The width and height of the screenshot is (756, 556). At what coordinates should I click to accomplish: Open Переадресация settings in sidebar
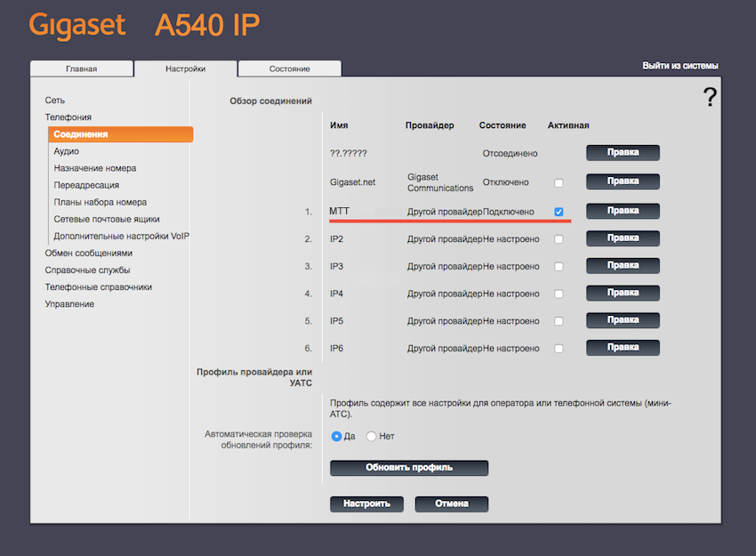click(x=86, y=185)
